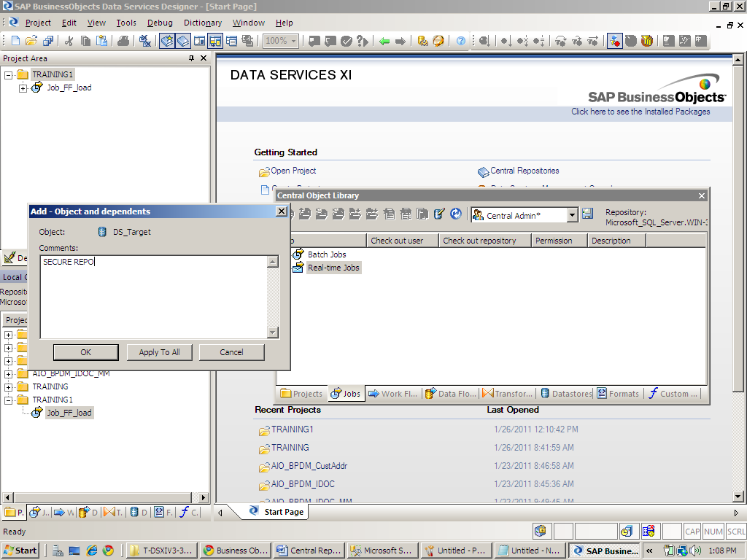This screenshot has height=560, width=747.
Task: Open recent project TRAINING
Action: point(290,448)
